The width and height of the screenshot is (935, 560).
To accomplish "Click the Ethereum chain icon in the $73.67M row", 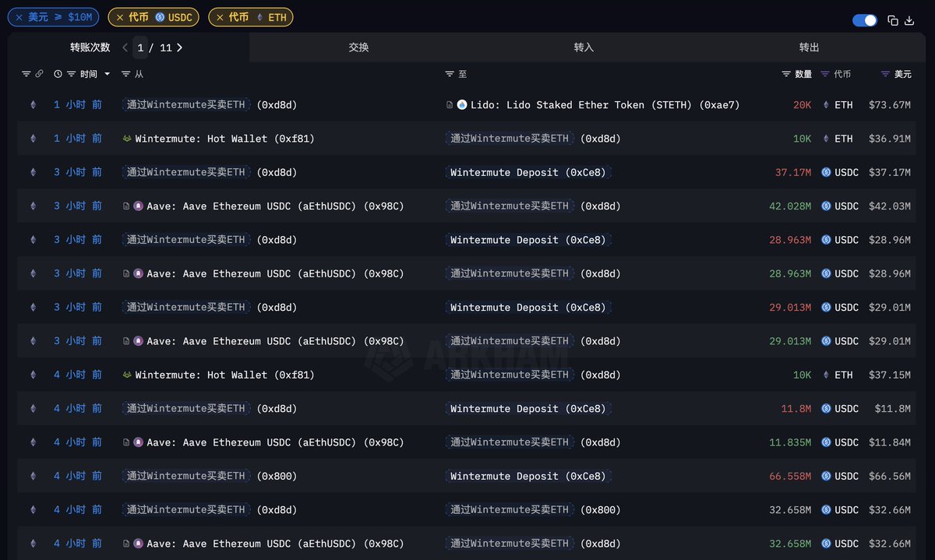I will [33, 105].
